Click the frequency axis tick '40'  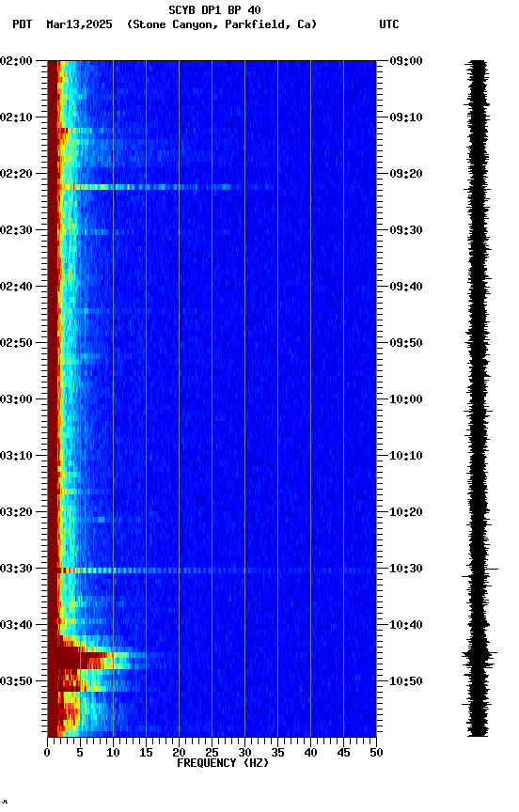coord(310,753)
